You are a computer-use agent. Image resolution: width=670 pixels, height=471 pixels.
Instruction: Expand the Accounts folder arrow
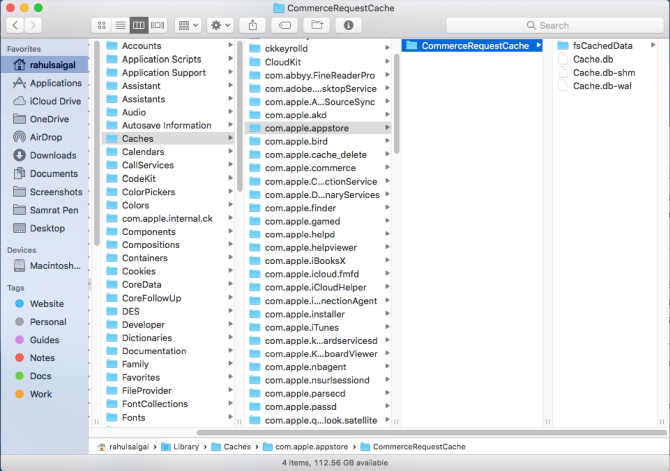(230, 45)
